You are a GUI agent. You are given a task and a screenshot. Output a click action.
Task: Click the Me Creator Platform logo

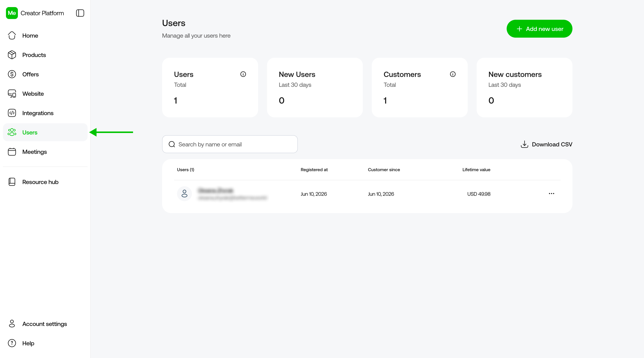coord(12,13)
